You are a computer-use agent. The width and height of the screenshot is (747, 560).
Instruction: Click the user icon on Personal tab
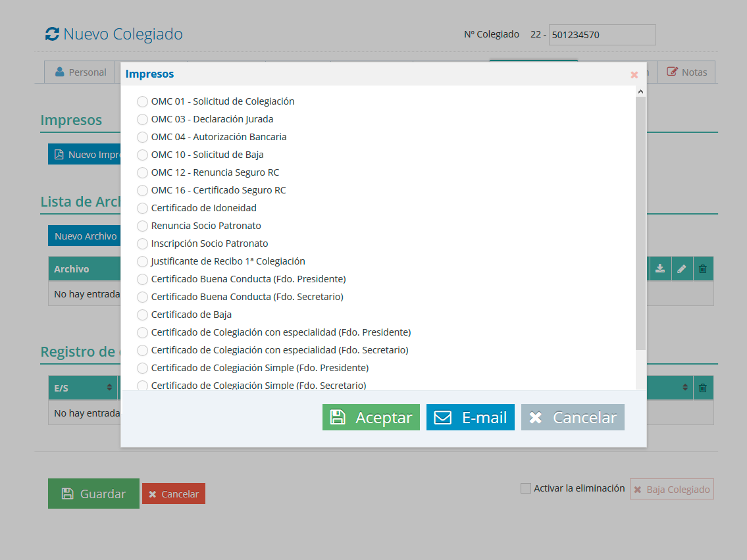59,72
